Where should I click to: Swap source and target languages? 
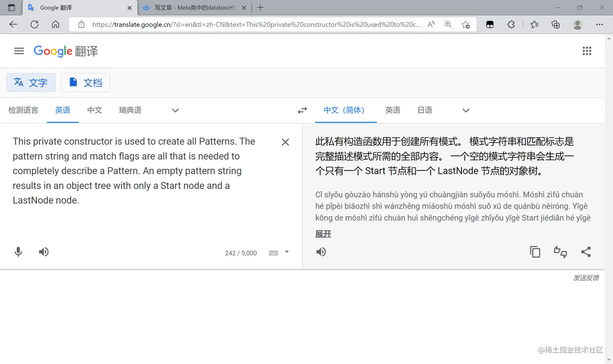pyautogui.click(x=302, y=110)
